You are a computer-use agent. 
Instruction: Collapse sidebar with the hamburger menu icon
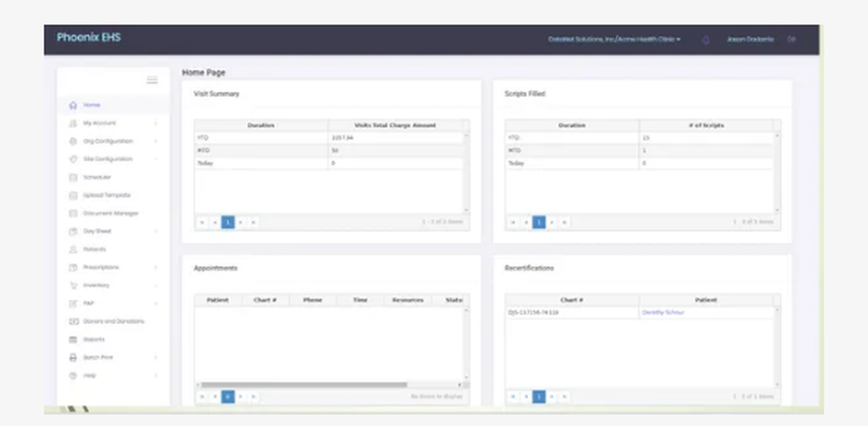[152, 80]
